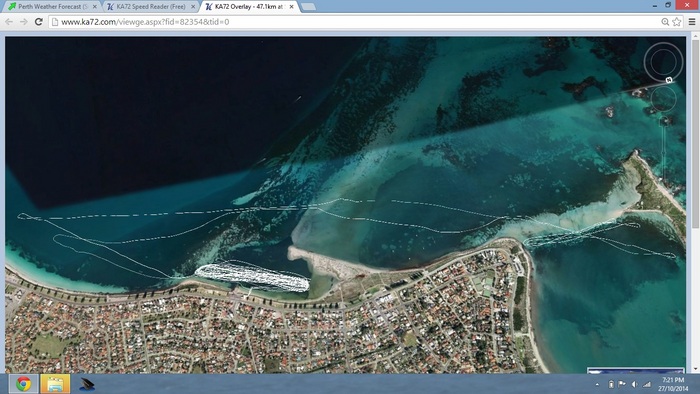Open Chrome from the Windows taskbar
The width and height of the screenshot is (700, 394).
[24, 384]
